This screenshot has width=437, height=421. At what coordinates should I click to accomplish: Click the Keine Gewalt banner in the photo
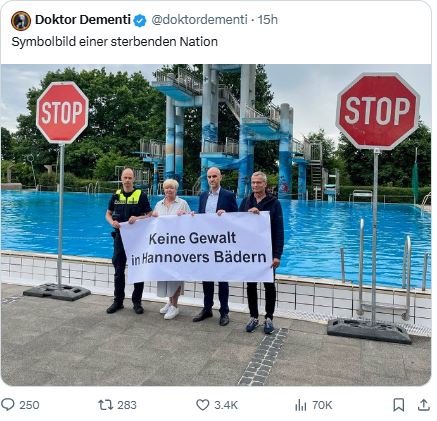(197, 248)
